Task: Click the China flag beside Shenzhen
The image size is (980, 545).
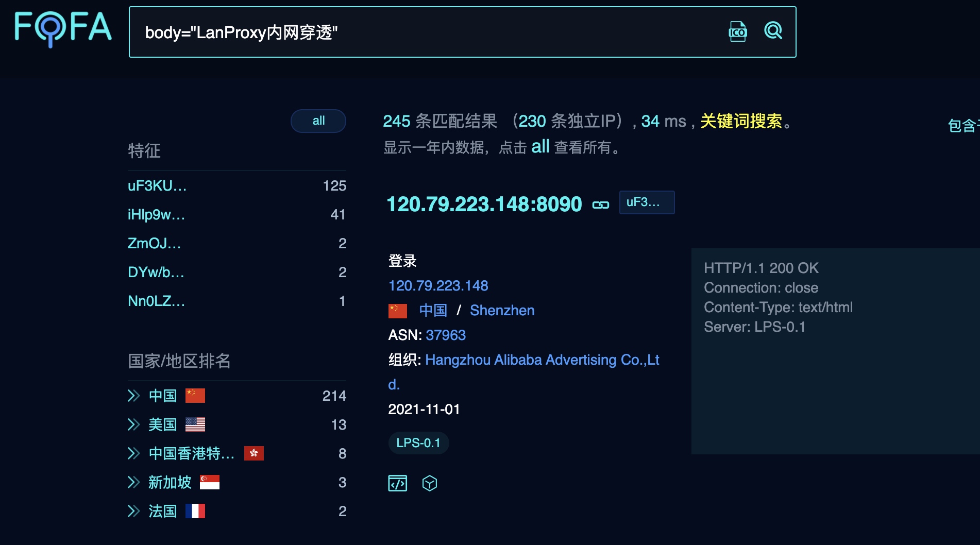Action: click(397, 311)
